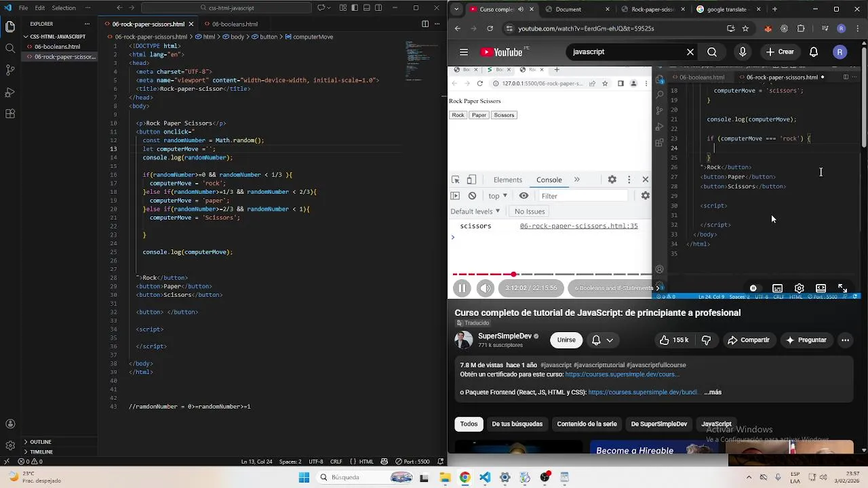Toggle subtitles in YouTube player
The image size is (868, 488).
click(777, 288)
